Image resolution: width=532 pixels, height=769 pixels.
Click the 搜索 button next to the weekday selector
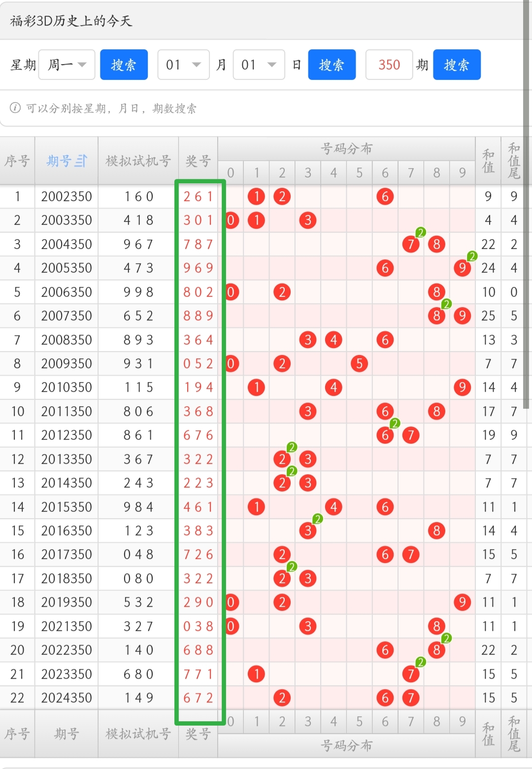(124, 65)
